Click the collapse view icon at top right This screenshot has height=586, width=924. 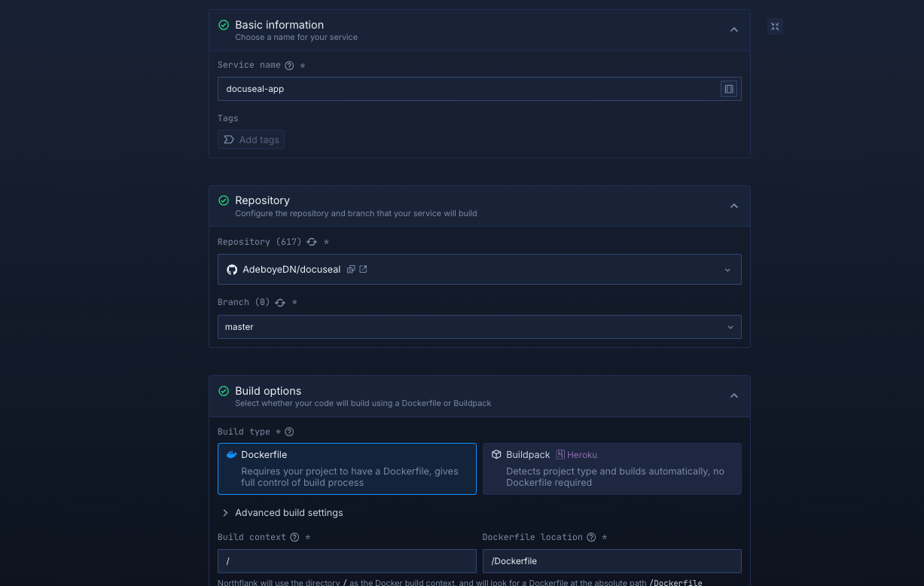click(775, 27)
